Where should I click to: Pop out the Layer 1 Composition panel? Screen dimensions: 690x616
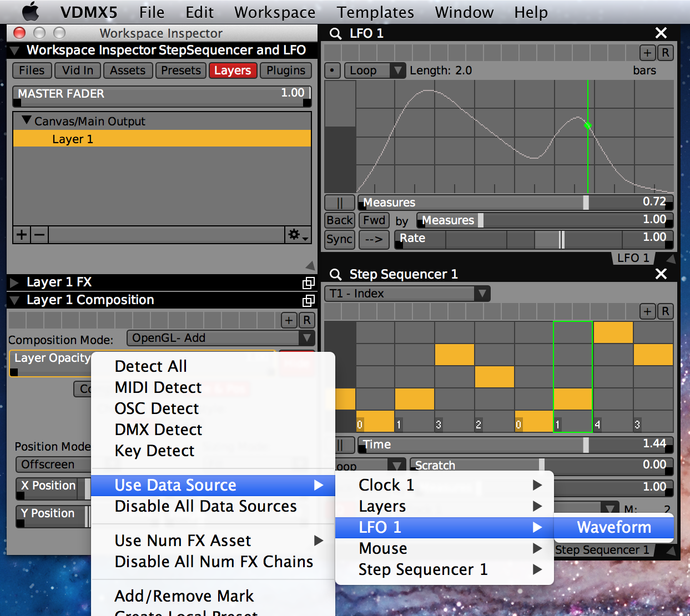309,301
